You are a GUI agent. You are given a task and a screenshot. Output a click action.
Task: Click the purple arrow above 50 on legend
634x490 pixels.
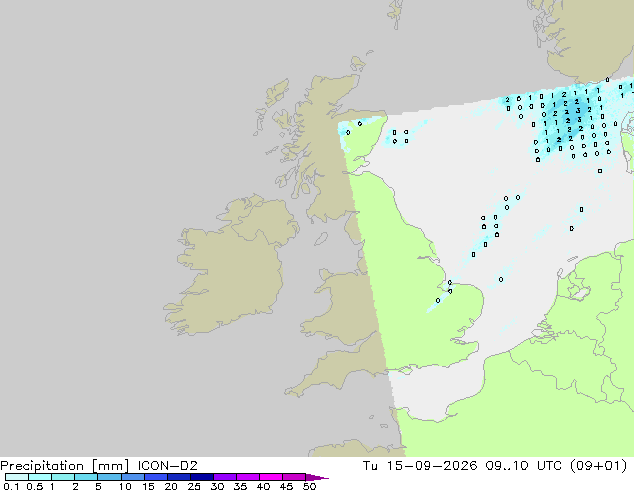[317, 477]
